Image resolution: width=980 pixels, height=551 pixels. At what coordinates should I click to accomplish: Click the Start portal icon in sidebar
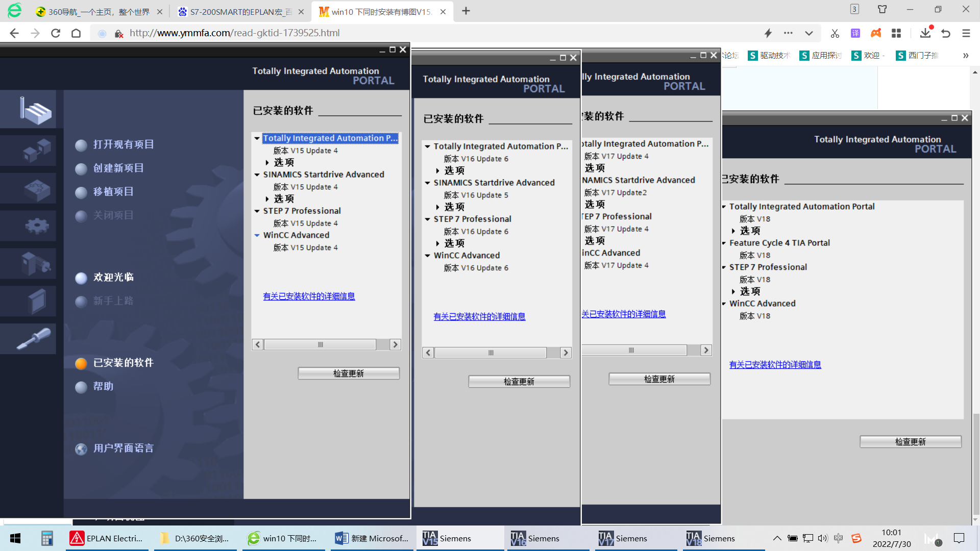pyautogui.click(x=35, y=110)
